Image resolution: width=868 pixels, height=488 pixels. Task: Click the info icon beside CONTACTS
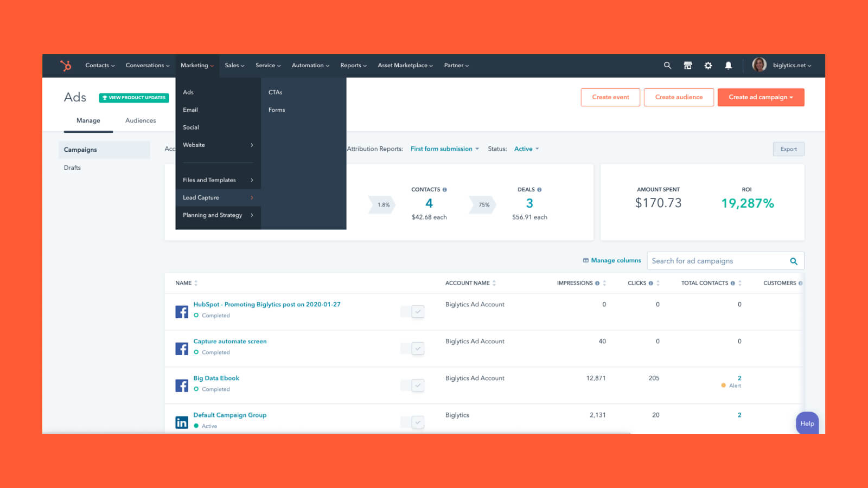(445, 190)
